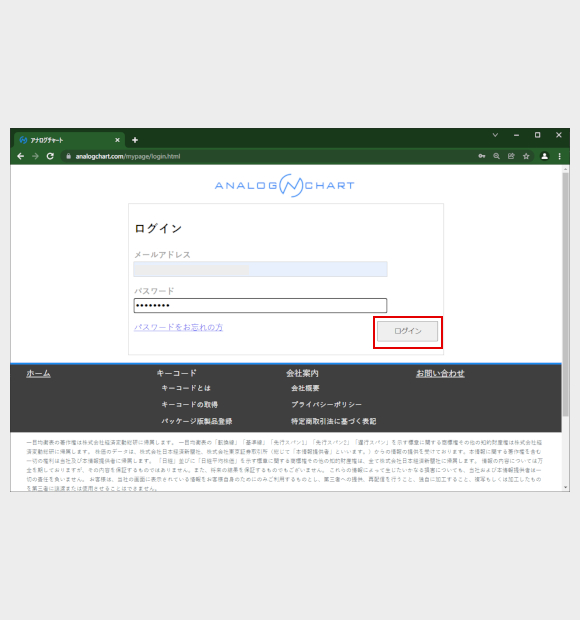Open the ホーム footer link
The image size is (580, 620).
coord(38,373)
